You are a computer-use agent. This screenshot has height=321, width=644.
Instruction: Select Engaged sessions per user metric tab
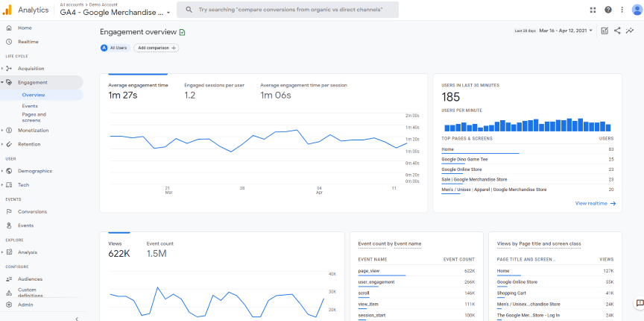click(x=214, y=91)
